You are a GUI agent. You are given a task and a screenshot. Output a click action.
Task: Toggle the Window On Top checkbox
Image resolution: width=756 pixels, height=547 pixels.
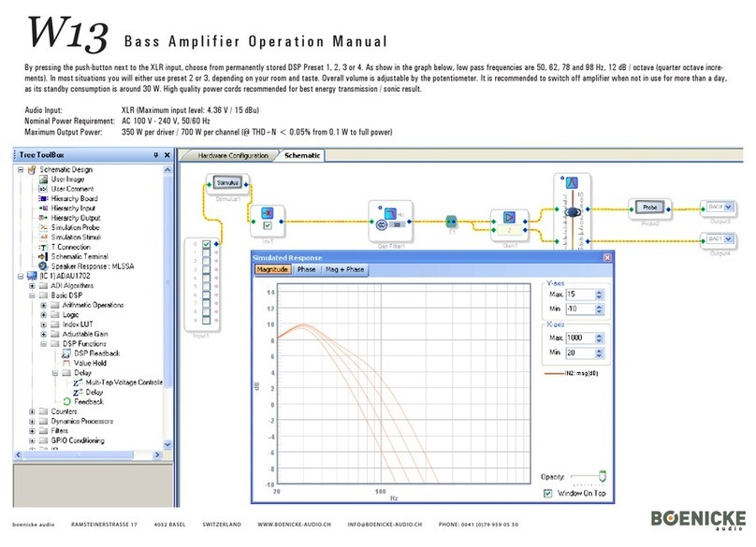pos(547,493)
